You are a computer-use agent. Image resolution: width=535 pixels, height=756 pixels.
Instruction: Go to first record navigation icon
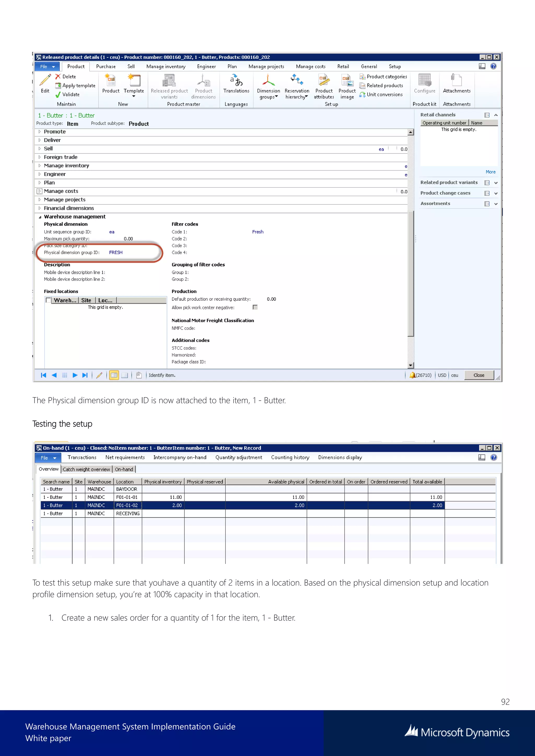click(43, 375)
